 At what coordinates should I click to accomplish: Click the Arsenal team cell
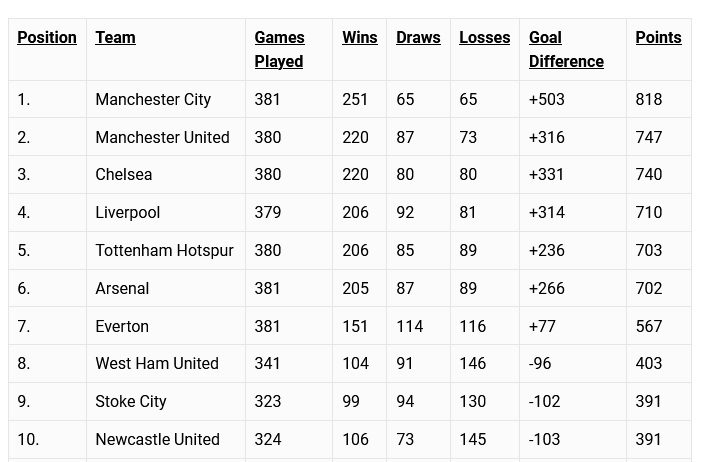tap(122, 288)
